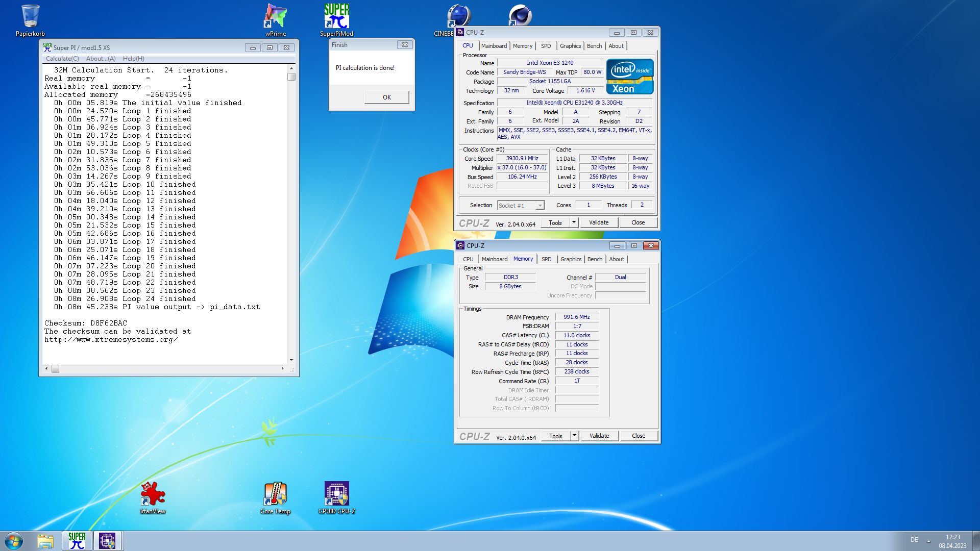The image size is (980, 551).
Task: Switch to Graphics tab in lower CPU-Z
Action: [x=571, y=259]
